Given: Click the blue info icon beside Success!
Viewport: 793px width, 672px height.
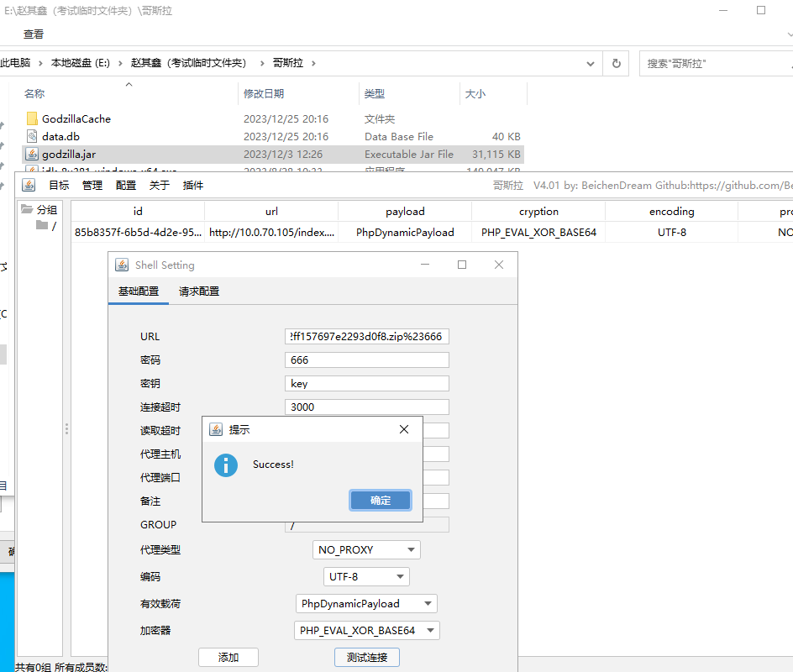Looking at the screenshot, I should (226, 465).
